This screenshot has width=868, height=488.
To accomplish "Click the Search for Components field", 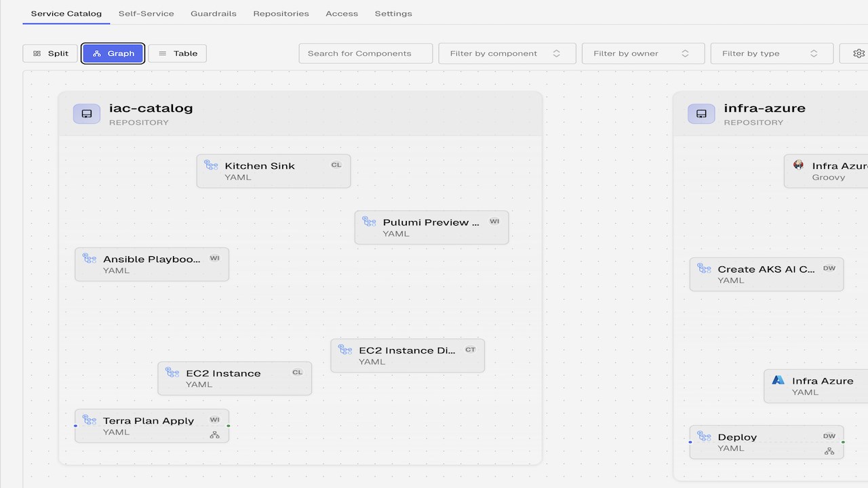I will [366, 54].
